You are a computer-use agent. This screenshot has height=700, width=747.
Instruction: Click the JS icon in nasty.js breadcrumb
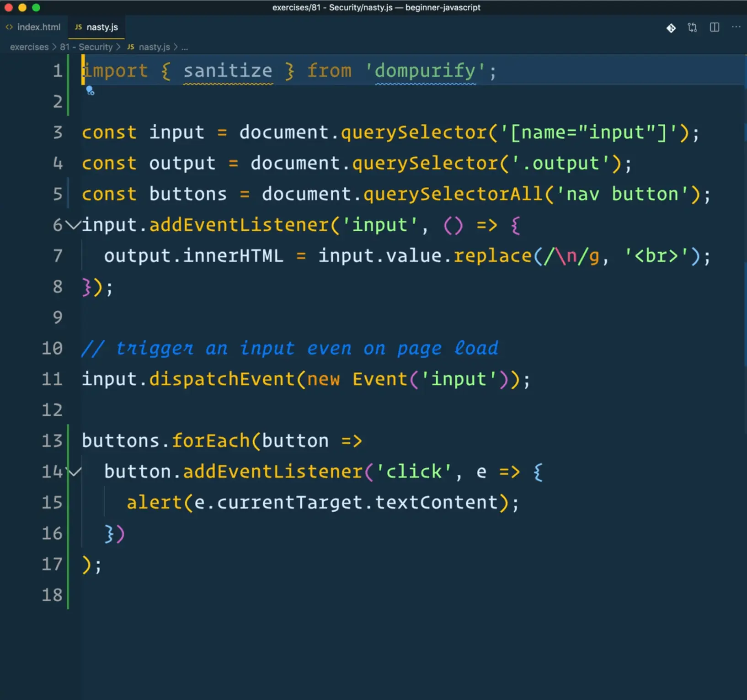pos(131,47)
